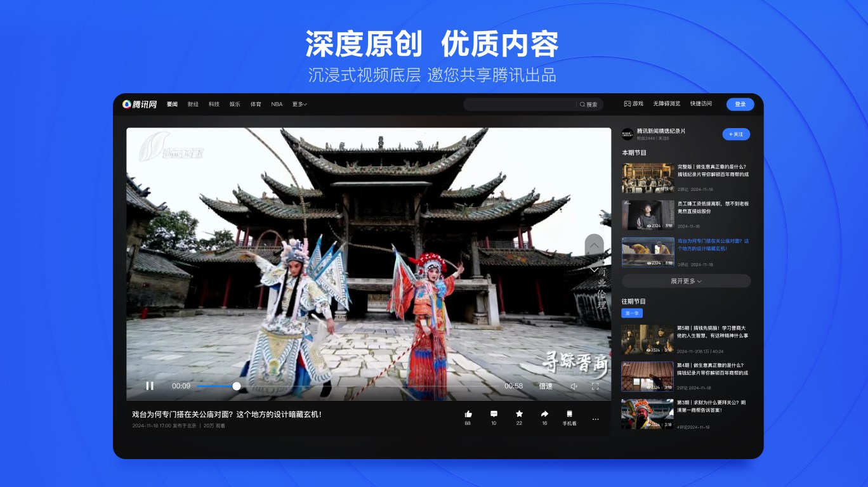Open the thumbnail of 第5期 episode
868x487 pixels.
(x=647, y=339)
